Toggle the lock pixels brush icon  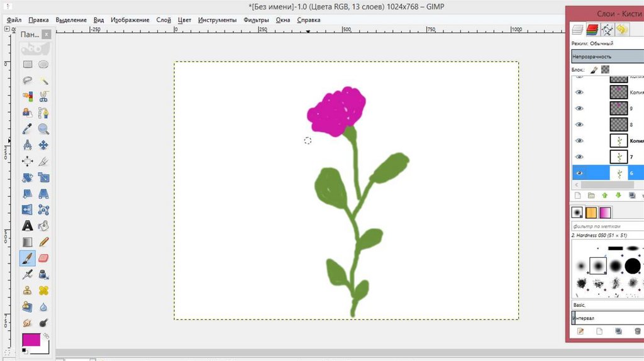[593, 70]
